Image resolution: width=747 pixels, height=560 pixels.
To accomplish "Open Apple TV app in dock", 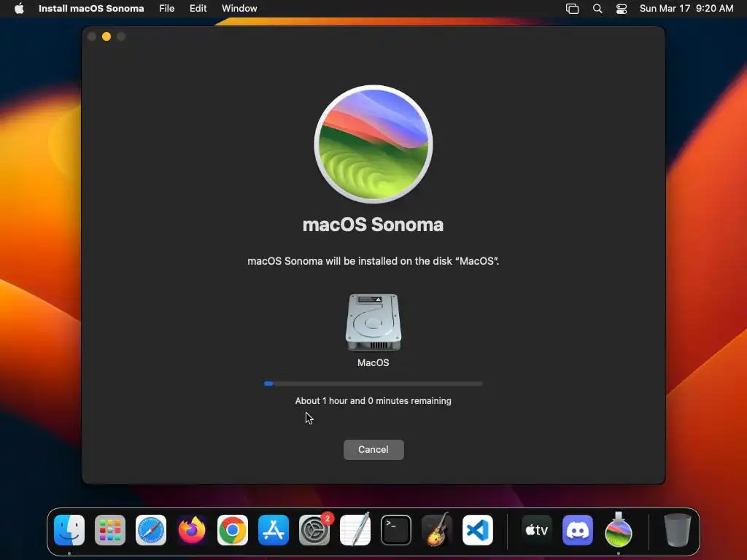I will (x=536, y=530).
